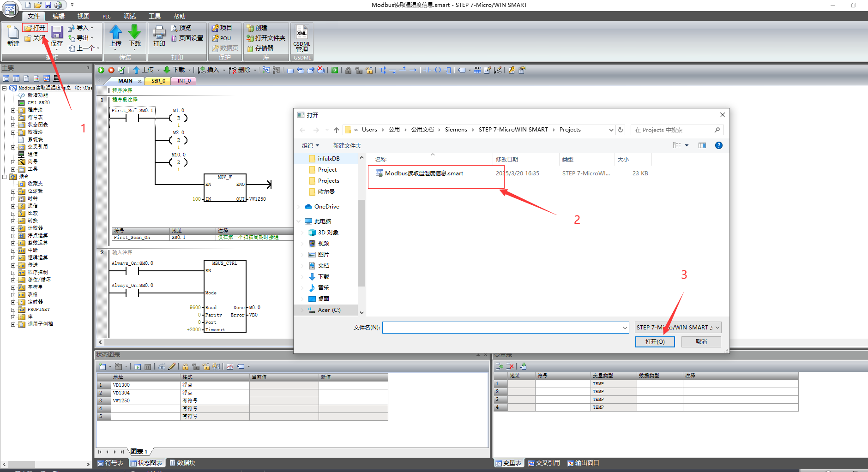Open the file type filter dropdown
The height and width of the screenshot is (472, 868).
[x=677, y=328]
